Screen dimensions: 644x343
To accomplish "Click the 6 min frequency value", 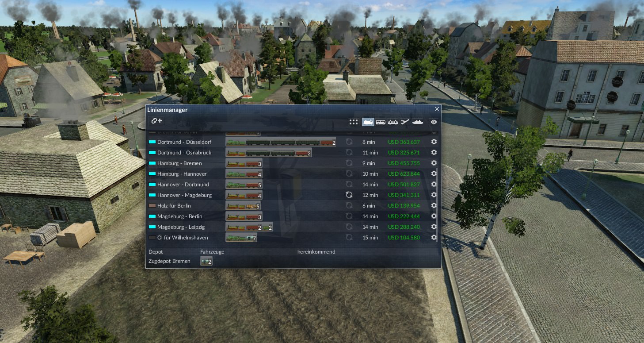I will click(x=369, y=206).
